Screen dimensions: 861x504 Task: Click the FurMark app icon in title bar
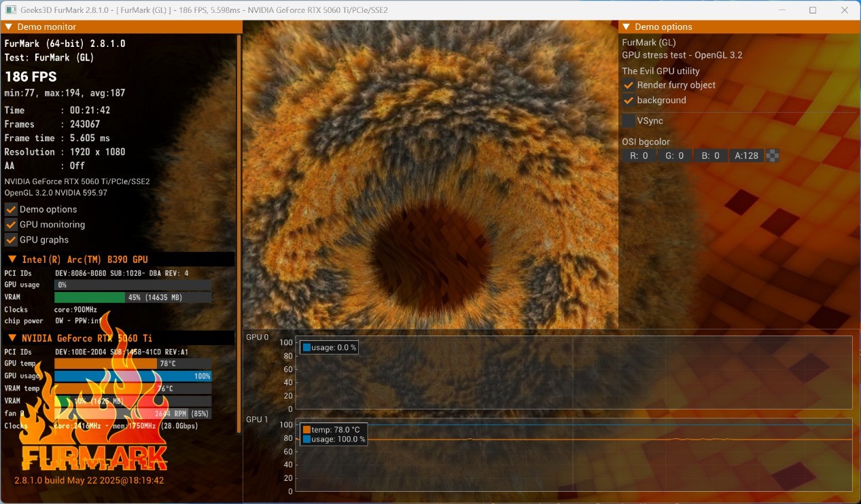(x=11, y=10)
